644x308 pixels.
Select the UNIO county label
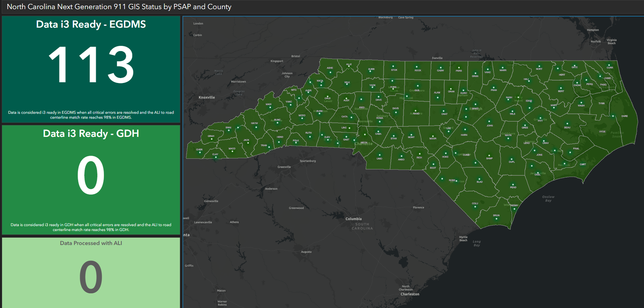coord(379,159)
